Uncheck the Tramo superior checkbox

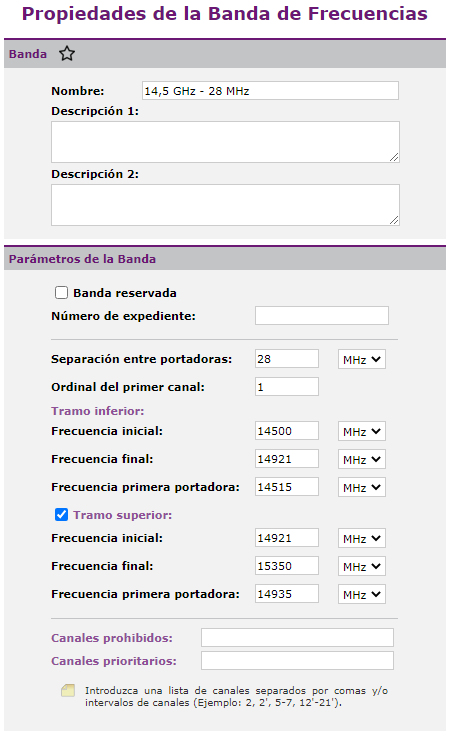pyautogui.click(x=62, y=515)
